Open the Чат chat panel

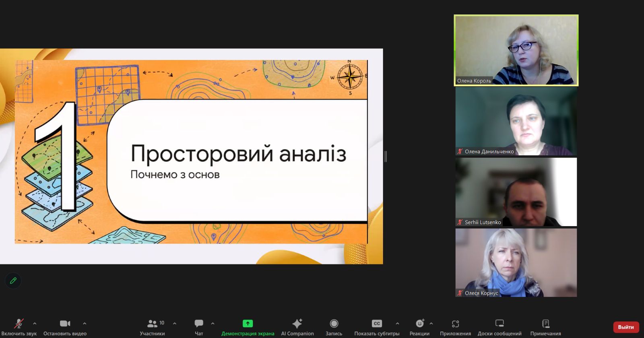coord(199,324)
